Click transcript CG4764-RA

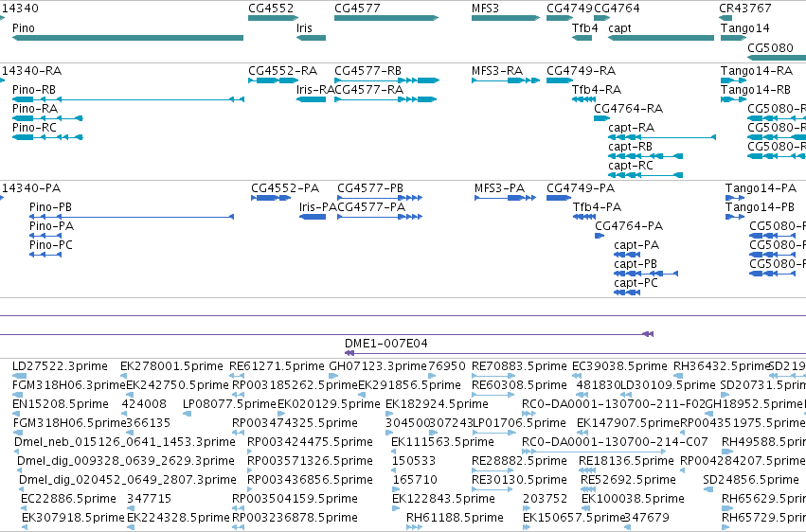tap(602, 118)
